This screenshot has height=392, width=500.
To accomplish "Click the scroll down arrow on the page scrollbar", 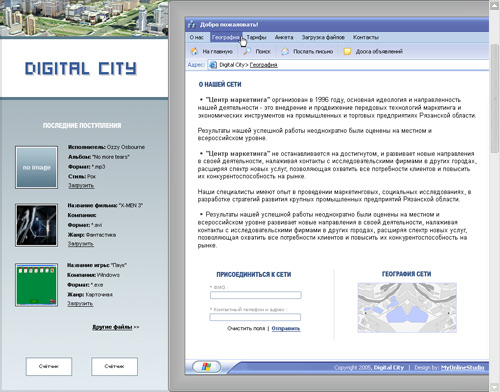I will 494,387.
